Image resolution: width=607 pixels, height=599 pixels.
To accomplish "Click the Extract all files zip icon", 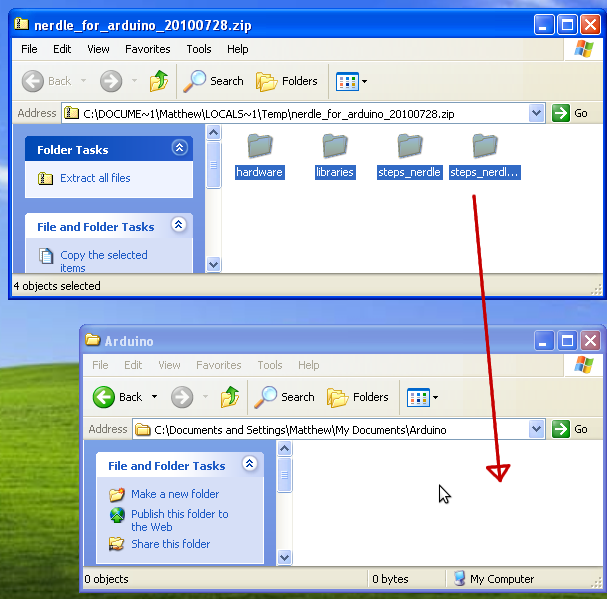I will [x=45, y=178].
